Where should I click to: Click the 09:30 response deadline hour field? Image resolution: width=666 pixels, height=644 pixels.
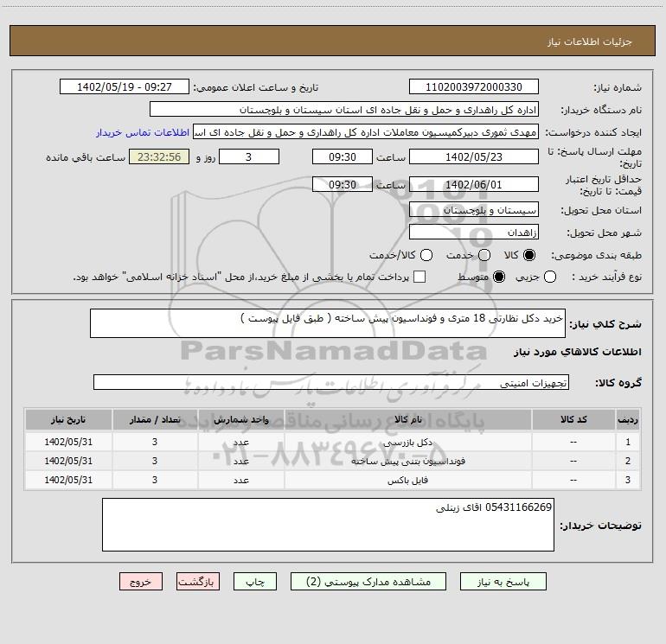click(x=343, y=156)
